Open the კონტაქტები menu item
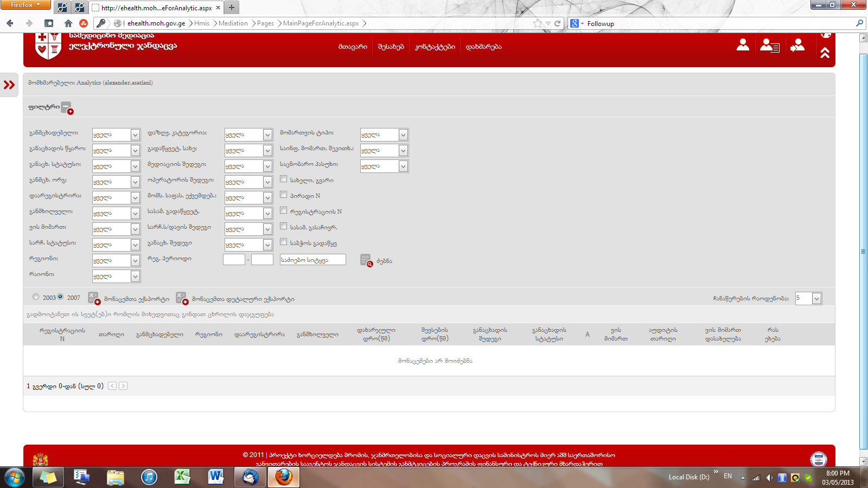868x488 pixels. pos(435,47)
